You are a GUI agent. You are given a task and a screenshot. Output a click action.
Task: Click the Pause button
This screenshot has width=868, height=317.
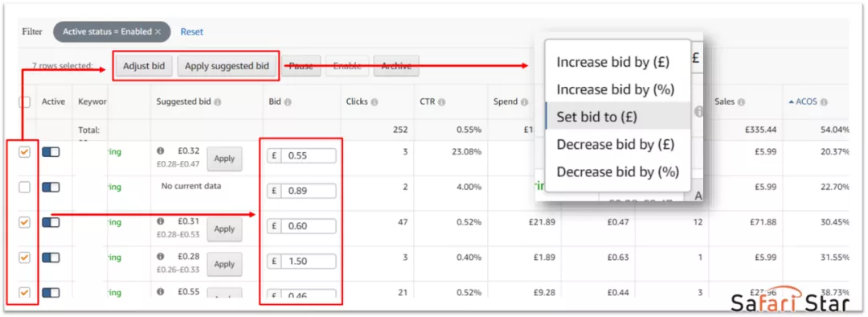tap(301, 66)
